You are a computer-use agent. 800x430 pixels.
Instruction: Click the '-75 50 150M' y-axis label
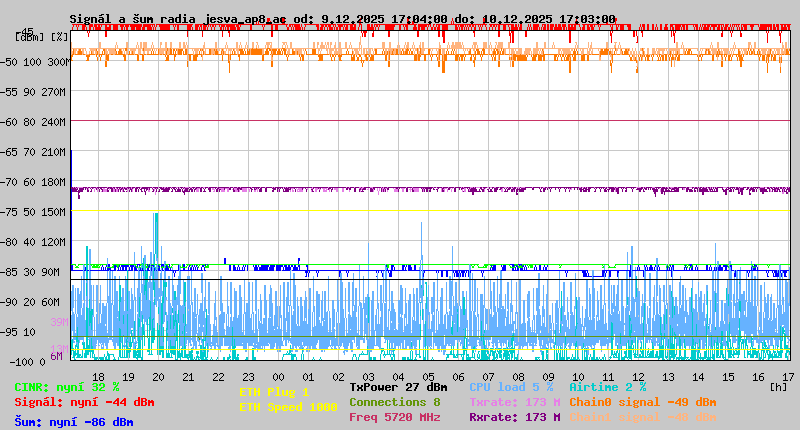point(33,212)
